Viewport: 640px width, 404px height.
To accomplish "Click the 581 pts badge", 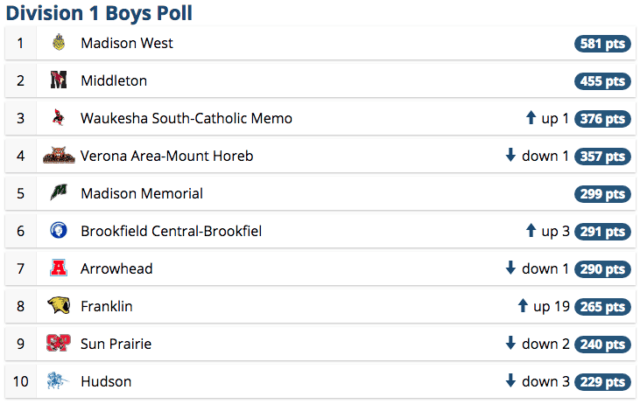I will pos(602,43).
